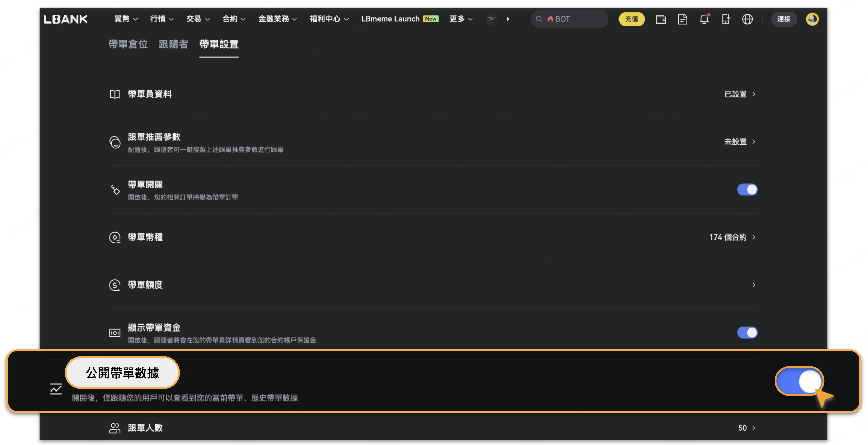Viewport: 868px width, 445px height.
Task: Click the LBANK logo
Action: [66, 19]
